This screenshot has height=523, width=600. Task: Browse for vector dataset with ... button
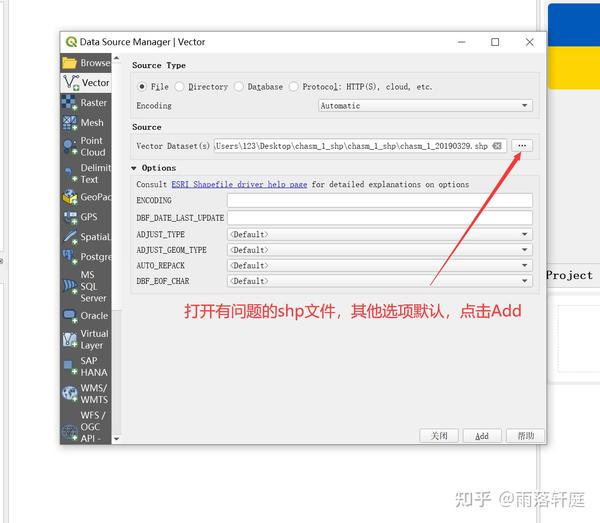pos(522,146)
